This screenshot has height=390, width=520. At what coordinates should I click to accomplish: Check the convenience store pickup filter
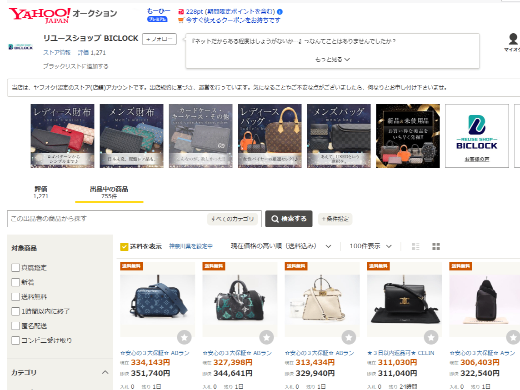[15, 340]
